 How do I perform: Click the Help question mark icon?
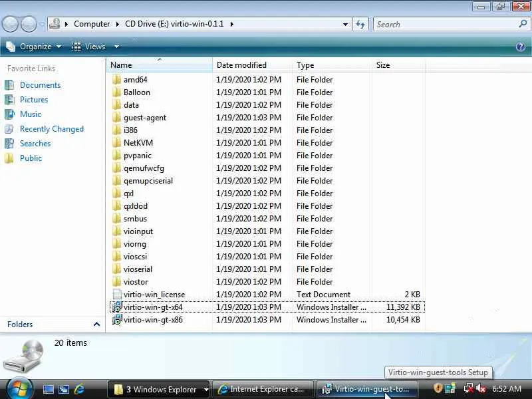[x=521, y=47]
